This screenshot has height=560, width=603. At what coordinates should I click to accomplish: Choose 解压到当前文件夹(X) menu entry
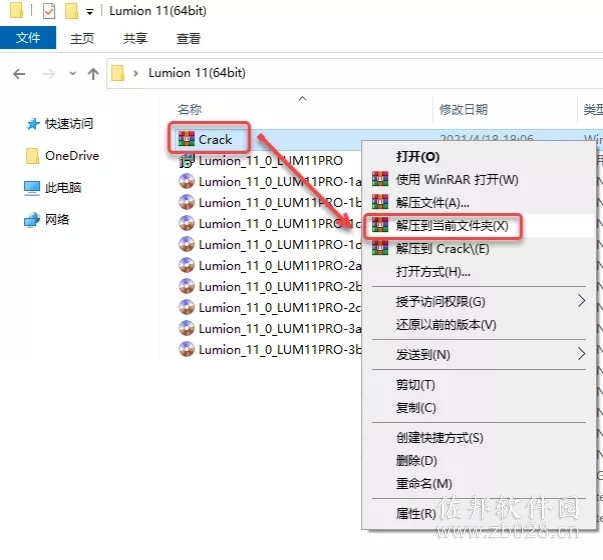click(x=452, y=225)
